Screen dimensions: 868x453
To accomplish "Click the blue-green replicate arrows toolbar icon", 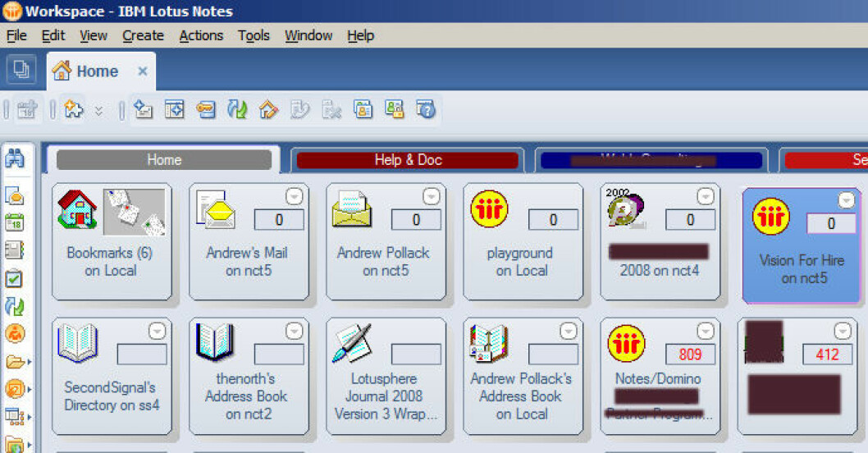I will (x=237, y=109).
